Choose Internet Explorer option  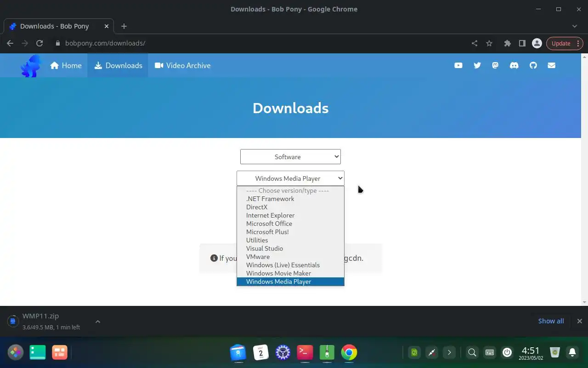(x=290, y=215)
